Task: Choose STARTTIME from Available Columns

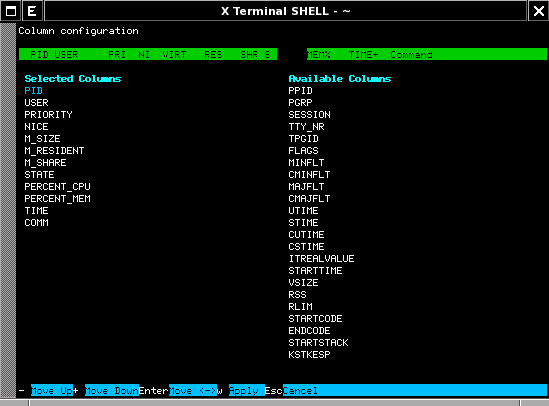Action: [315, 271]
